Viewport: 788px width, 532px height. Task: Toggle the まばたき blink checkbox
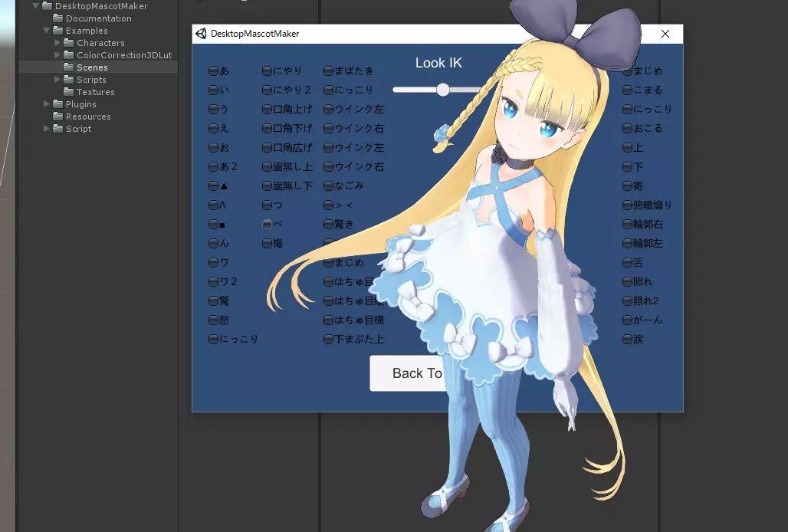(x=328, y=71)
